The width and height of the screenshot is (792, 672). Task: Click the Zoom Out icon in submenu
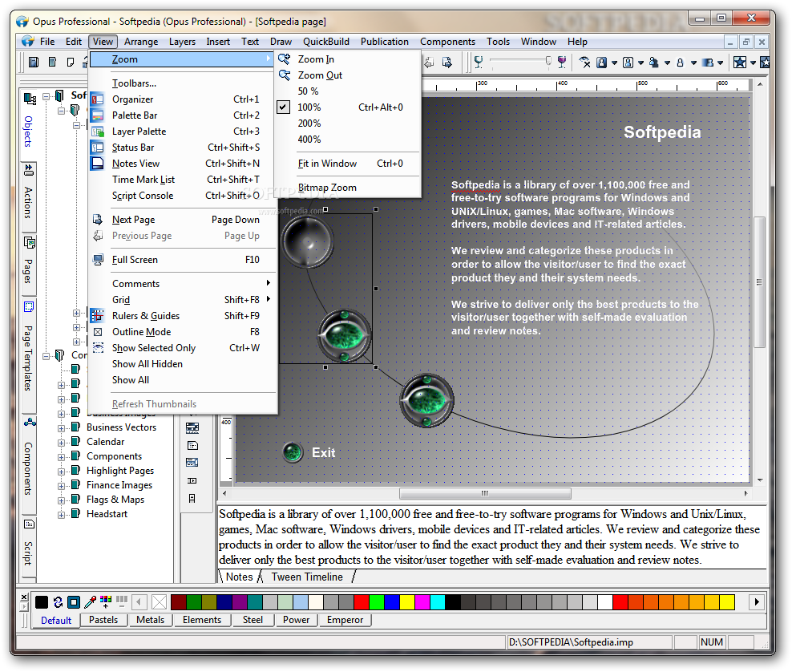click(285, 75)
